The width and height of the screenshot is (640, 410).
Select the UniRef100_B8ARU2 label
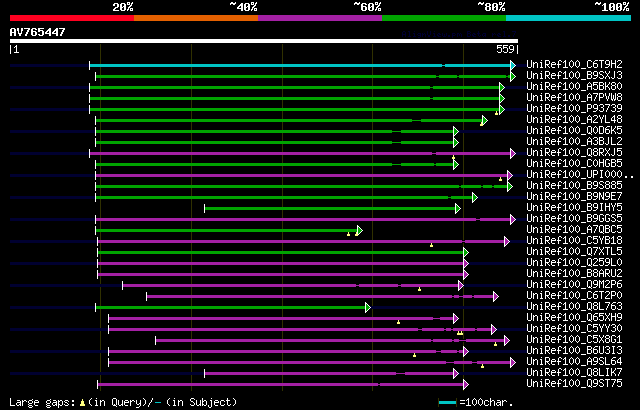574,273
